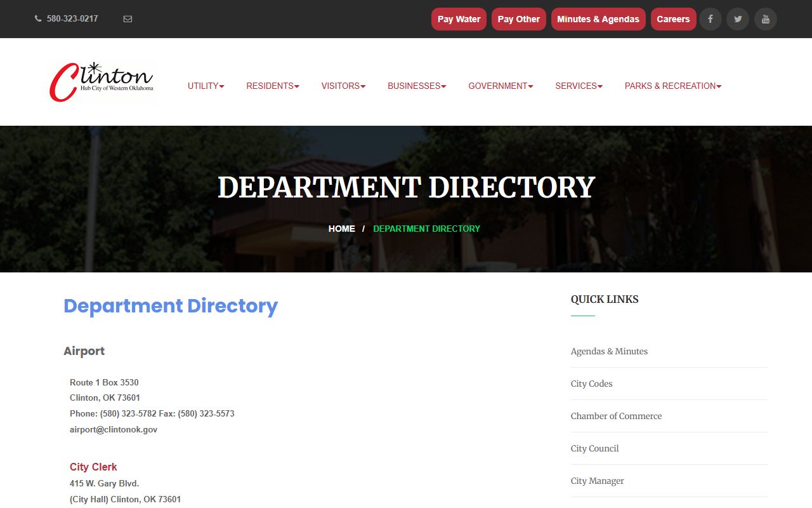Go to the Careers button
812x508 pixels.
(x=673, y=19)
